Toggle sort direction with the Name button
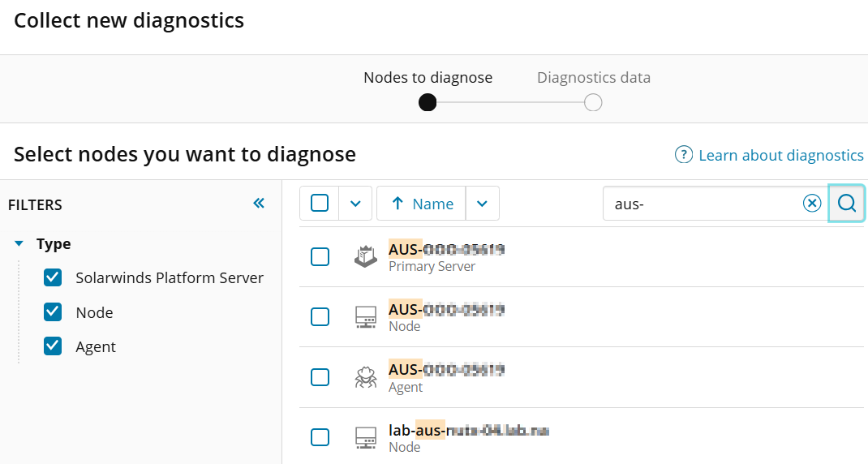The image size is (868, 464). click(421, 204)
